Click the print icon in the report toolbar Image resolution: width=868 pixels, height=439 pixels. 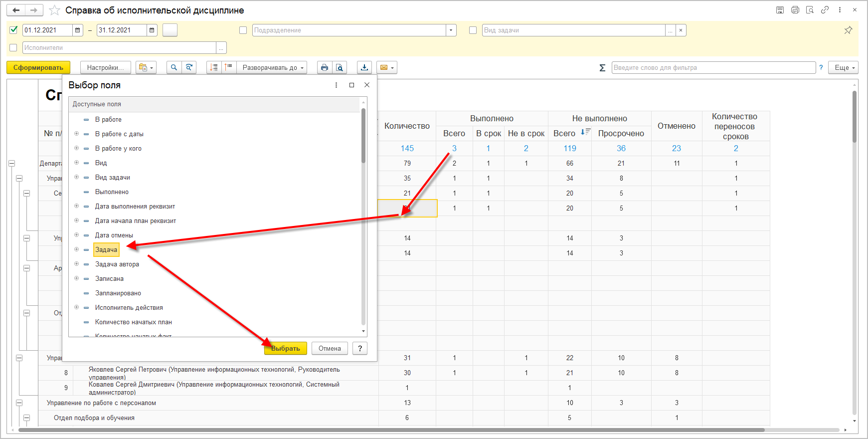[325, 68]
